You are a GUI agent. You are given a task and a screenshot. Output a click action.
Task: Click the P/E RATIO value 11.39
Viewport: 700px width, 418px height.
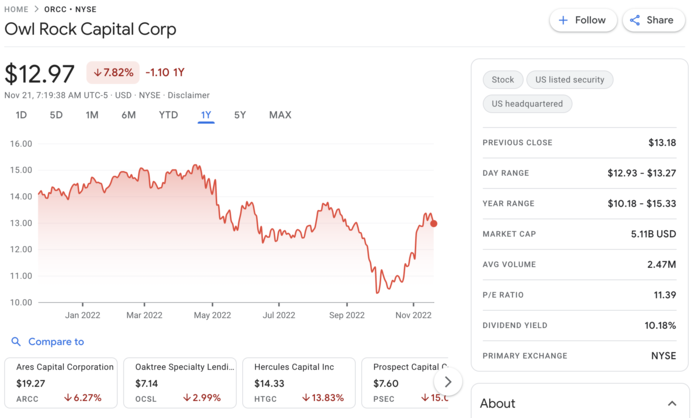point(665,295)
